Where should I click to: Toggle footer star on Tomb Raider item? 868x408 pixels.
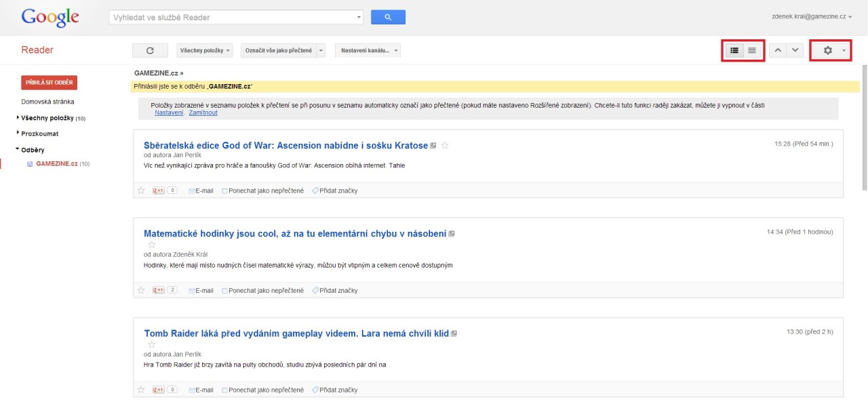coord(141,390)
